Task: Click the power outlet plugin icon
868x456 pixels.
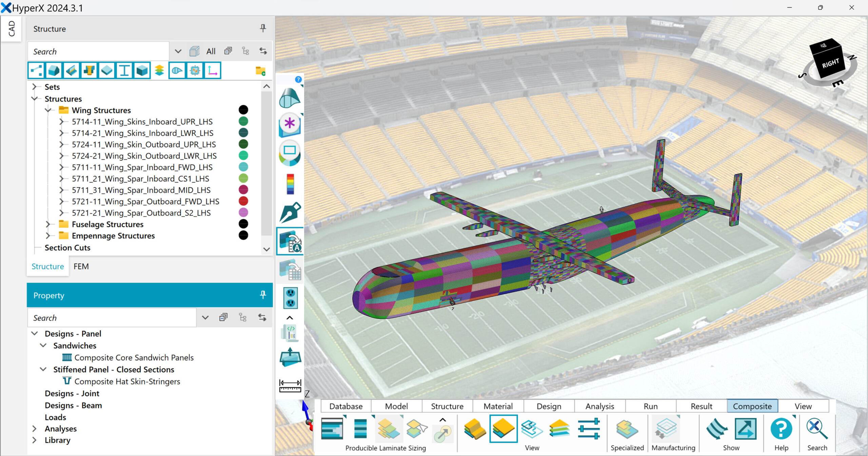Action: 290,298
